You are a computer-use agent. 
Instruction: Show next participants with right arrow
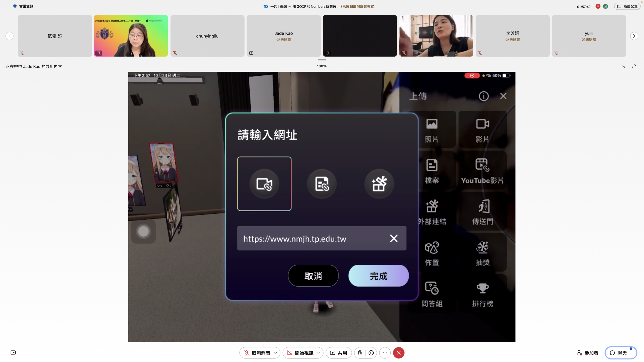[634, 36]
